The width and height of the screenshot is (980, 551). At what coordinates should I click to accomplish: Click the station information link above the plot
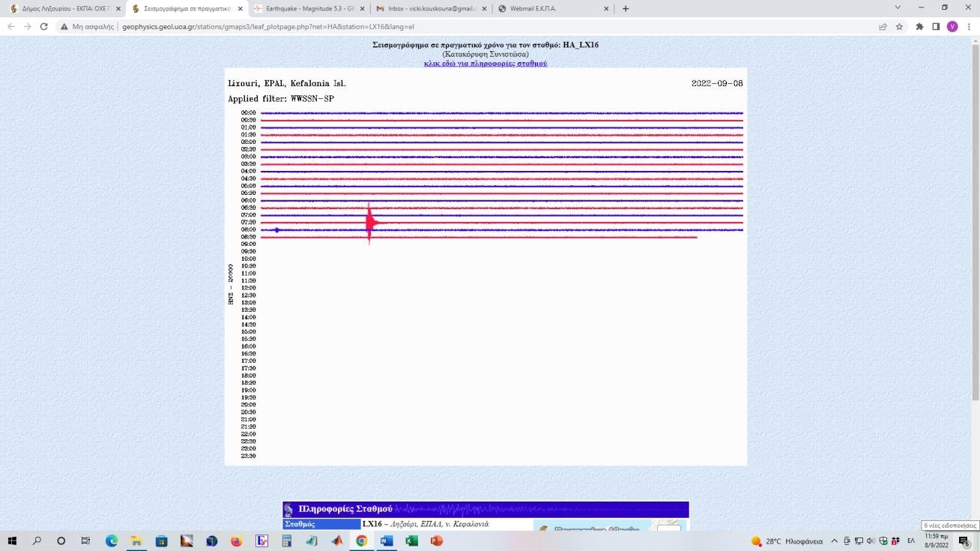pyautogui.click(x=486, y=64)
